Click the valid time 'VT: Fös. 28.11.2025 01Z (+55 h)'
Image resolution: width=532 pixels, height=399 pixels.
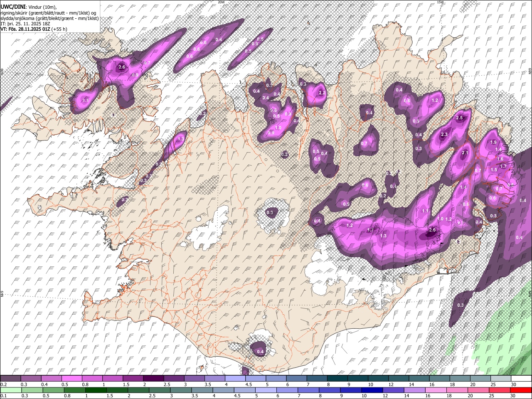tap(34, 29)
